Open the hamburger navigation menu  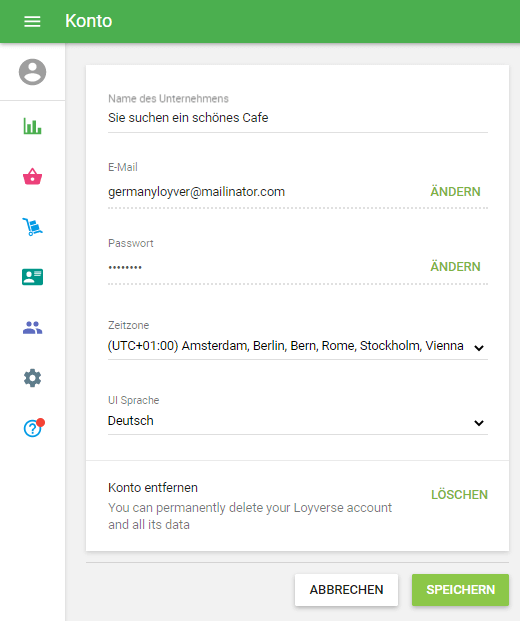tap(32, 21)
